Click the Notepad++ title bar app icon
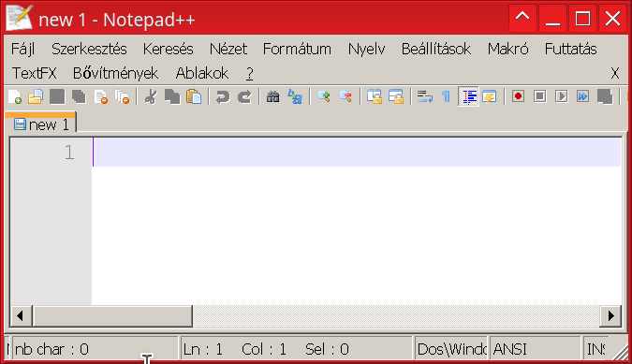The image size is (632, 364). click(19, 18)
